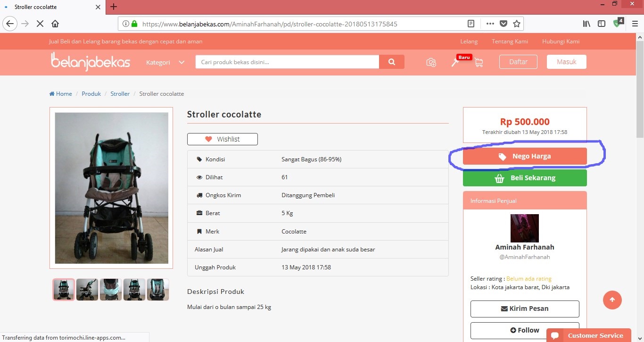Stop page loading with X button
The image size is (644, 342).
click(x=40, y=24)
